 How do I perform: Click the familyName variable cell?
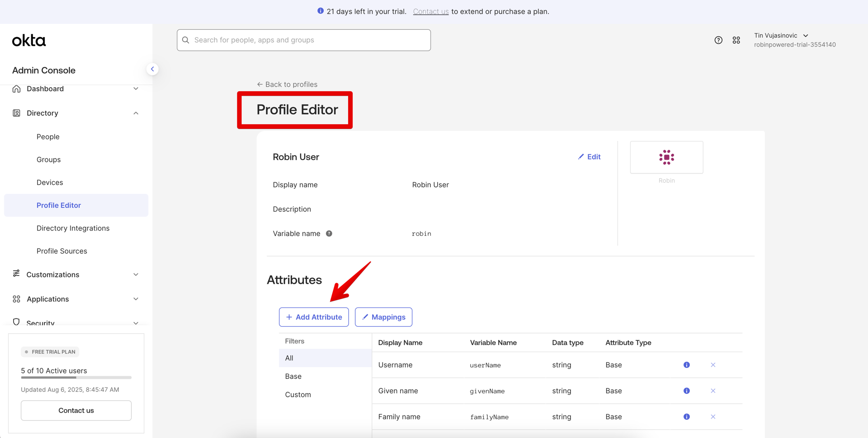click(489, 417)
